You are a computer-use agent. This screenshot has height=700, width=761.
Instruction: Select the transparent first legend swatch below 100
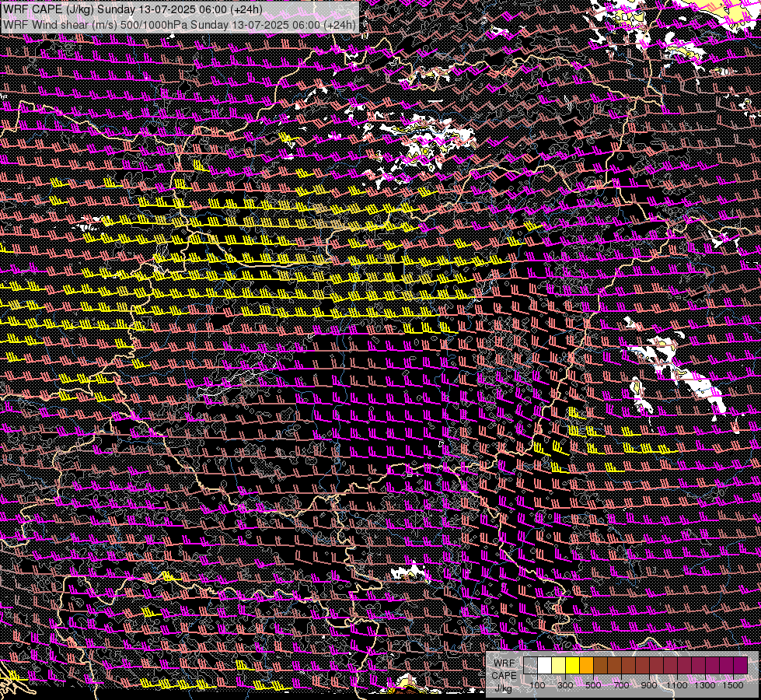(530, 665)
